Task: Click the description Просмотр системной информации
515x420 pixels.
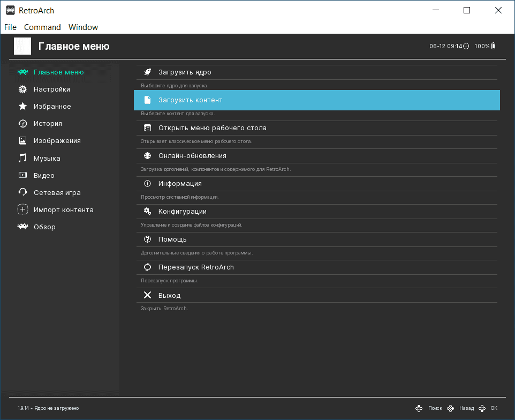Action: [180, 197]
